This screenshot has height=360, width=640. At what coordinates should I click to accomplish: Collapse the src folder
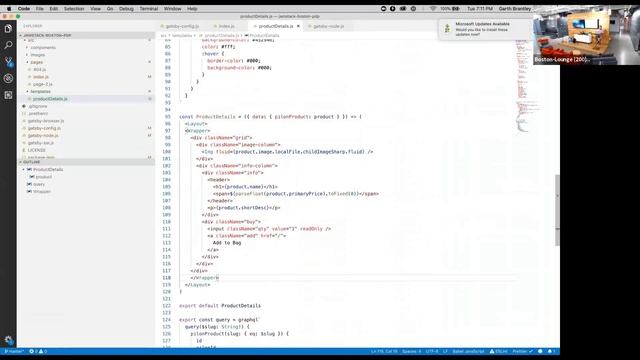[31, 40]
